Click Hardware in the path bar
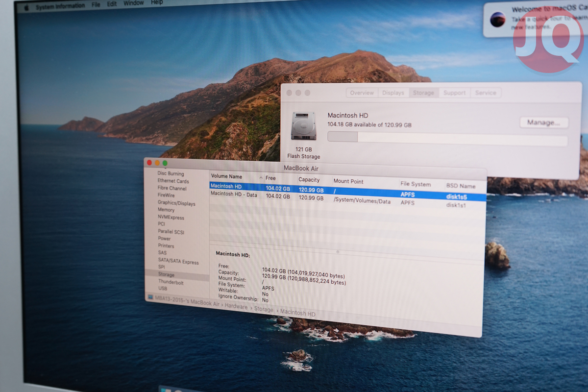The height and width of the screenshot is (392, 588). point(236,307)
